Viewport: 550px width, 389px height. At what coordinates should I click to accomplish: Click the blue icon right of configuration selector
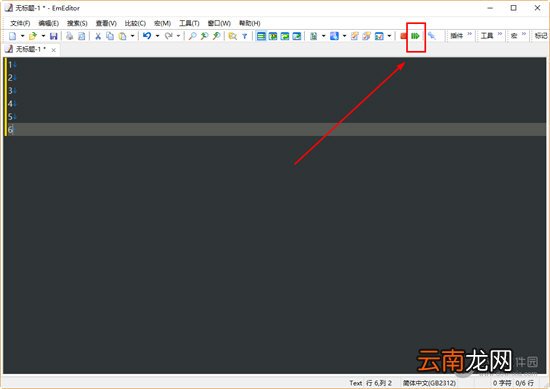pyautogui.click(x=334, y=36)
